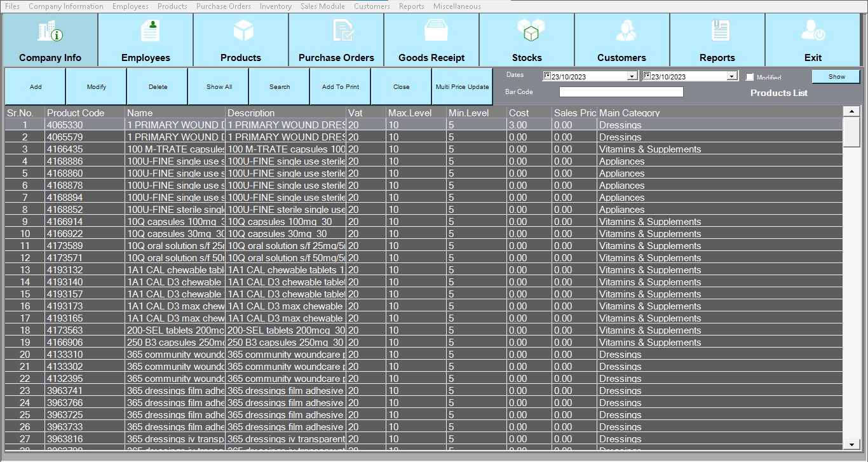Open the Inventory menu
The height and width of the screenshot is (462, 868).
click(275, 6)
